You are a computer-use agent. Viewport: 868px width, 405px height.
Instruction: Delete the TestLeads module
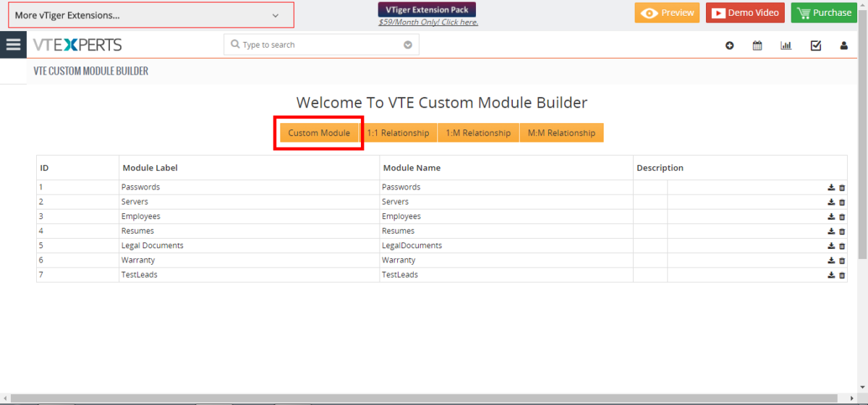pos(842,275)
